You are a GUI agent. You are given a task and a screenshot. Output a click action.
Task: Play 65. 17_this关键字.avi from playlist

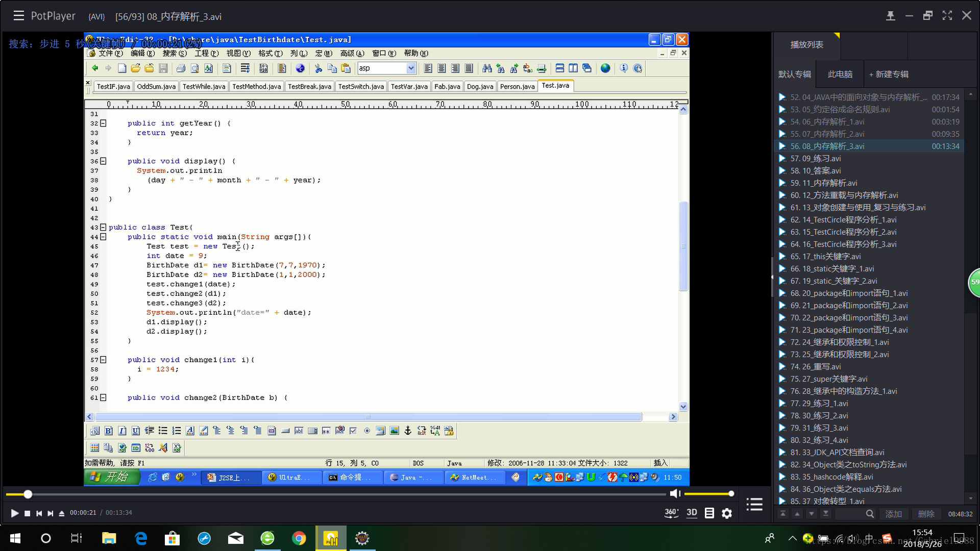pyautogui.click(x=869, y=257)
